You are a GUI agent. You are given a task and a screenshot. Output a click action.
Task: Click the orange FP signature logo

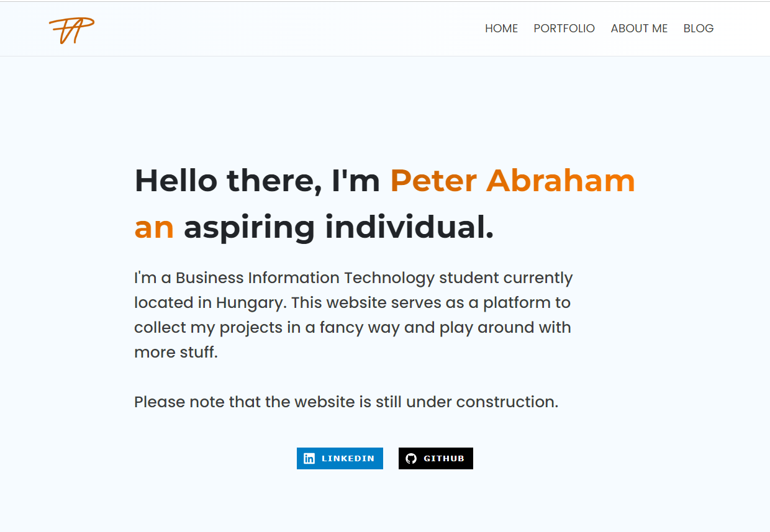[x=71, y=30]
